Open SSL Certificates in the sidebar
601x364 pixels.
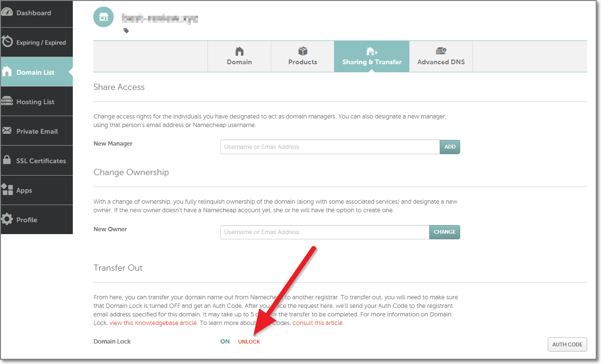tap(37, 160)
